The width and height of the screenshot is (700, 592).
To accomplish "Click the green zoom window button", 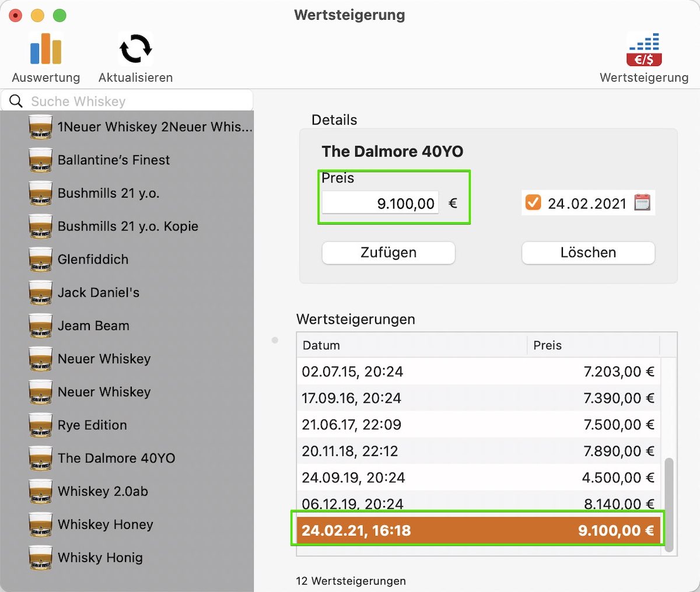I will [60, 15].
